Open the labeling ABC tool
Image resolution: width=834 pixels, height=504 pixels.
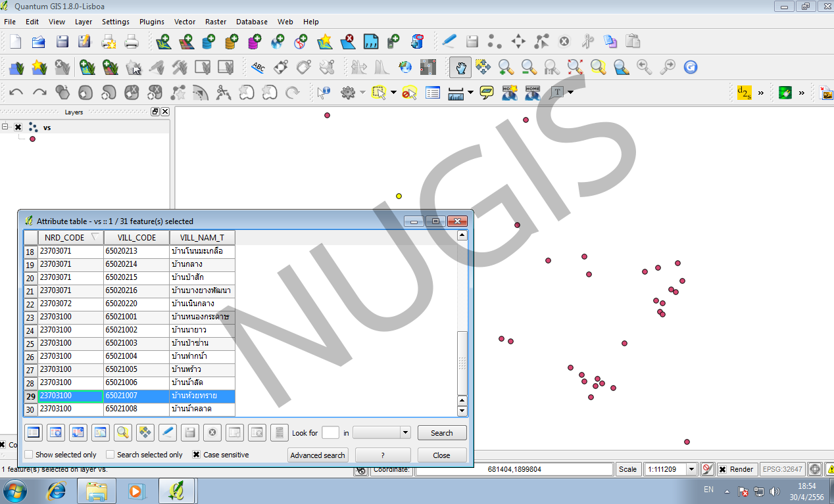258,67
